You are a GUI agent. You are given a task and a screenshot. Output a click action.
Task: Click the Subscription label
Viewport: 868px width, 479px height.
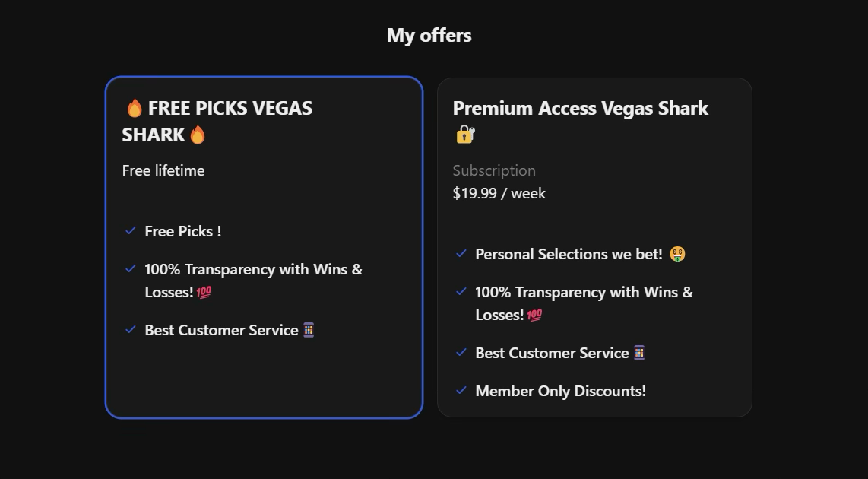pos(494,170)
